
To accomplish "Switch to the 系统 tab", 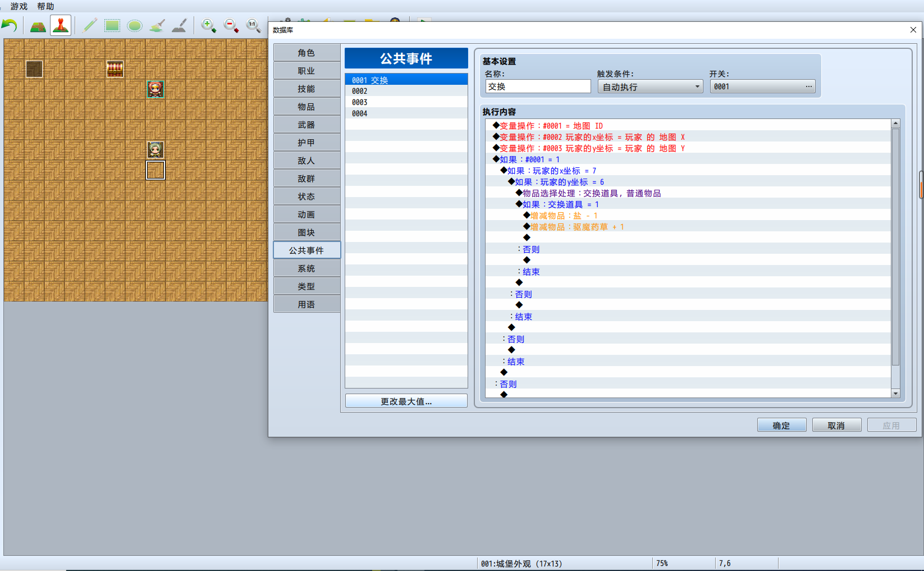I will (x=307, y=268).
